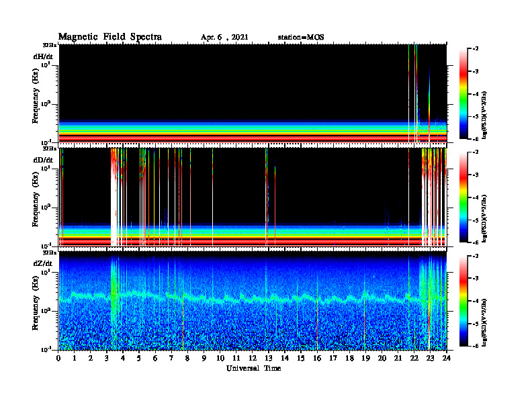Click the 'dZ/dt' panel label

click(43, 263)
